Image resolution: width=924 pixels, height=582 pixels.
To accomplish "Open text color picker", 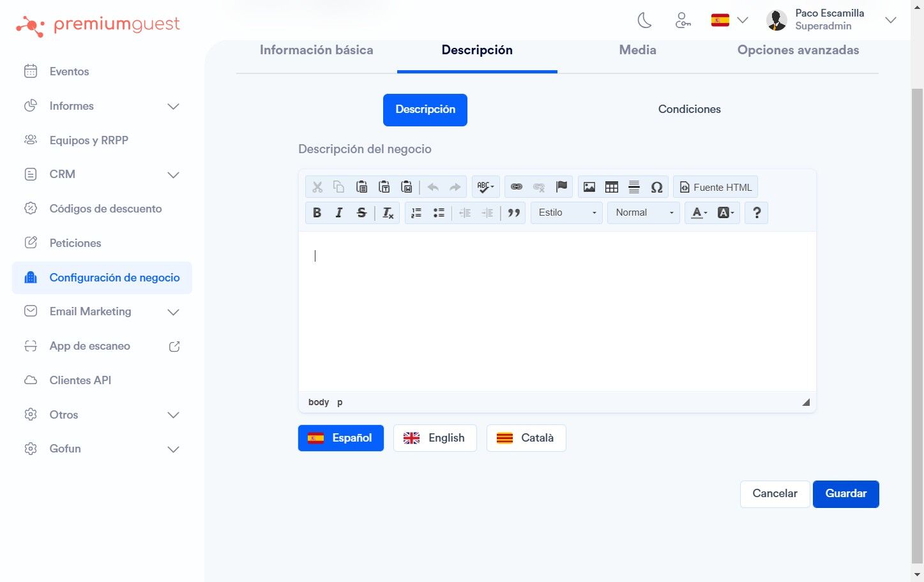I will (x=699, y=213).
